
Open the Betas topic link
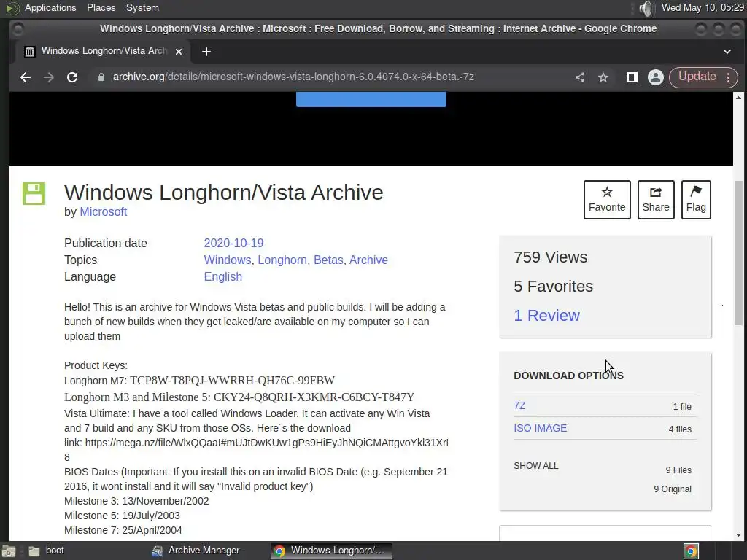(x=328, y=260)
